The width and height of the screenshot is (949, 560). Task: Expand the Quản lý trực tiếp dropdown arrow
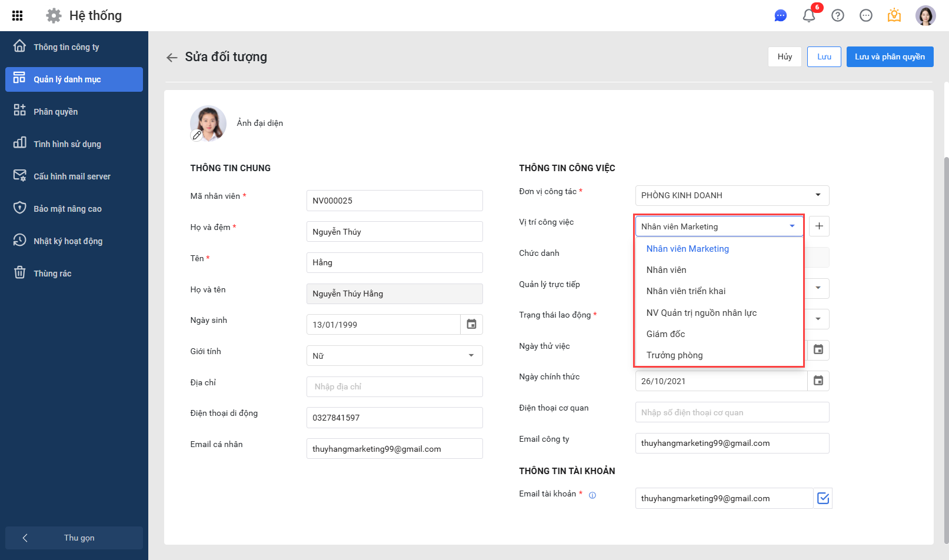(x=818, y=288)
